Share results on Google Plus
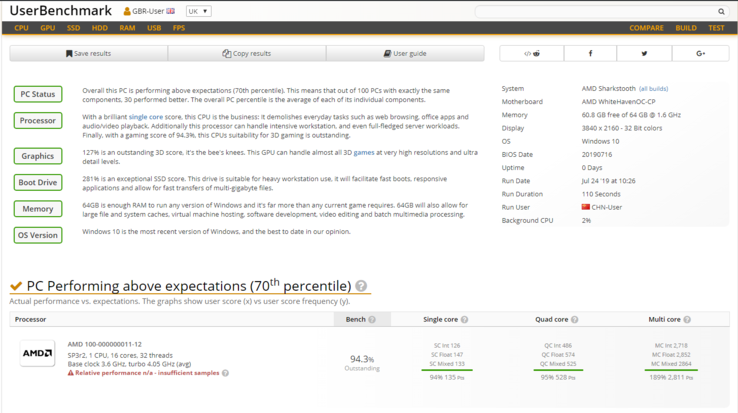738x413 pixels. pyautogui.click(x=700, y=54)
